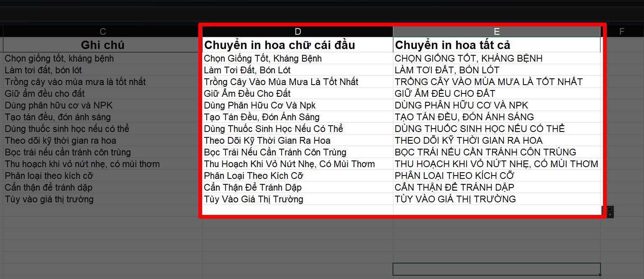Select 'Chuyển in hoa chữ cái đầu' header cell
Viewport: 644px width, 279px height.
click(298, 45)
